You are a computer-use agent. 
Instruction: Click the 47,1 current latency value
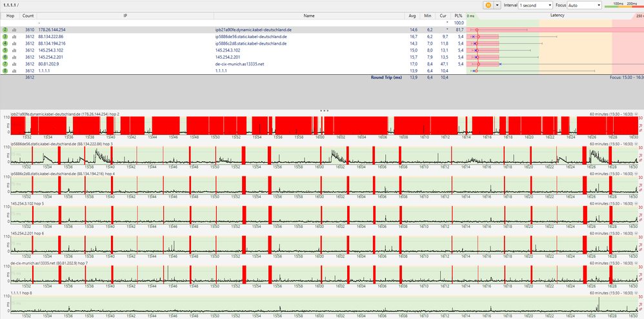(444, 64)
